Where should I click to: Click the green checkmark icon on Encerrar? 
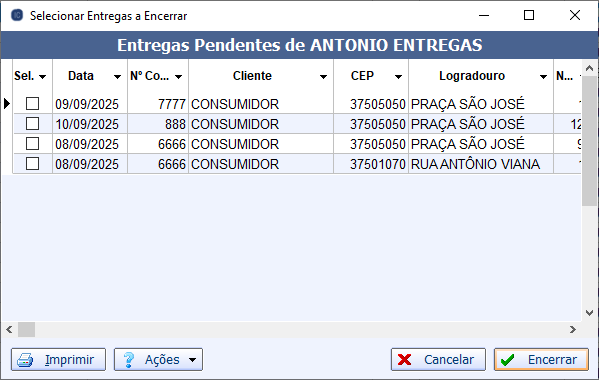508,360
